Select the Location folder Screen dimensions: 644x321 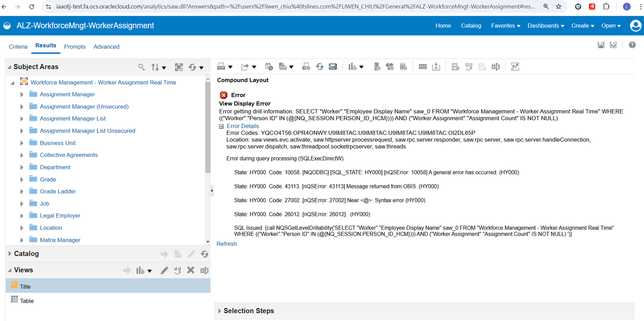(x=51, y=228)
